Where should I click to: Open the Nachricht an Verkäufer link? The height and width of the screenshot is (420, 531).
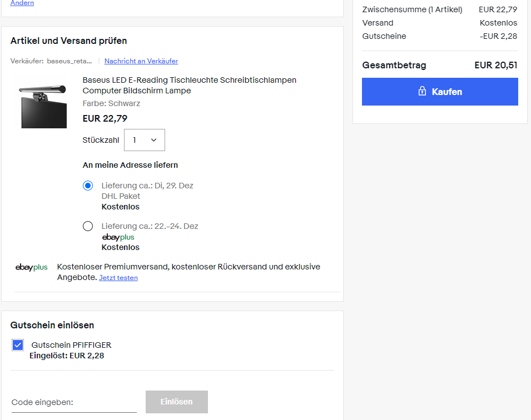click(x=141, y=61)
